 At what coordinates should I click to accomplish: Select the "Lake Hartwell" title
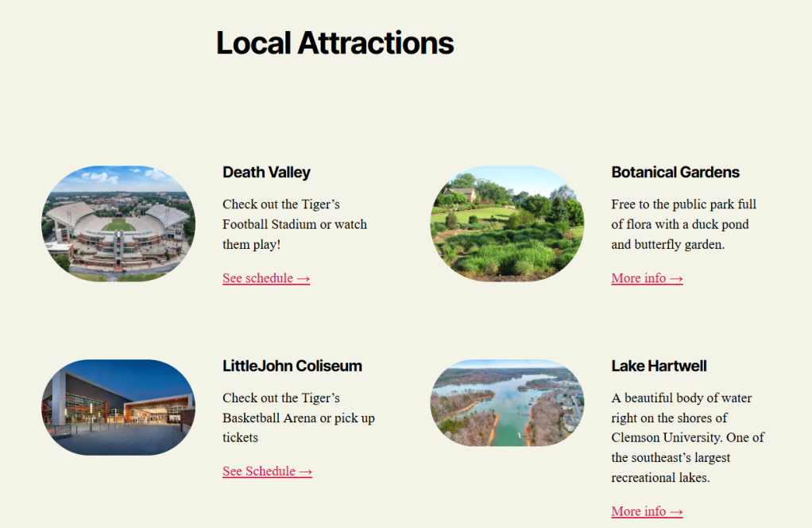tap(659, 366)
